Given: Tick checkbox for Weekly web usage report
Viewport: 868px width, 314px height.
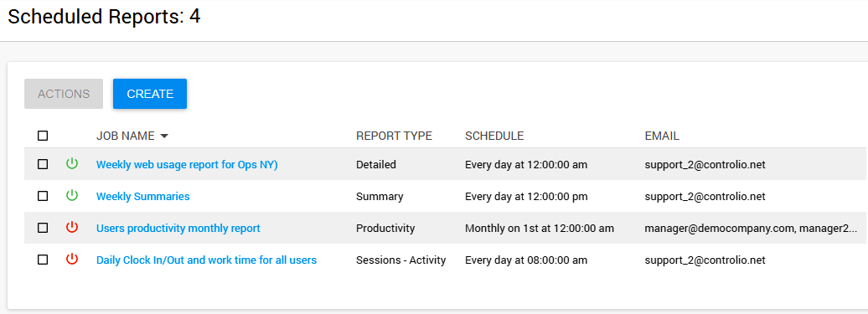Looking at the screenshot, I should (43, 164).
